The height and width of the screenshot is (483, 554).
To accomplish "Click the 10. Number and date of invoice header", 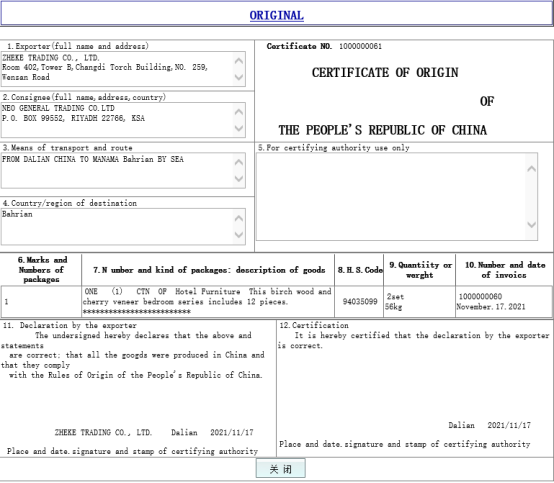I will [x=505, y=270].
